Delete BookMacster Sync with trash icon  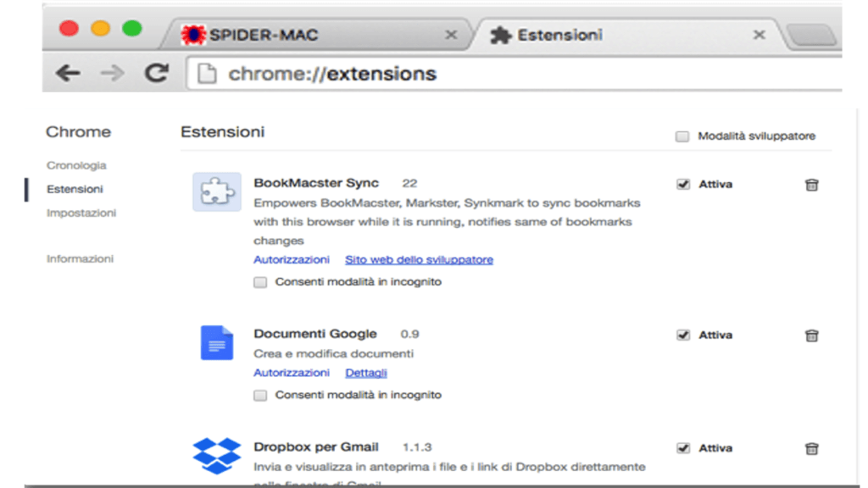[x=811, y=185]
